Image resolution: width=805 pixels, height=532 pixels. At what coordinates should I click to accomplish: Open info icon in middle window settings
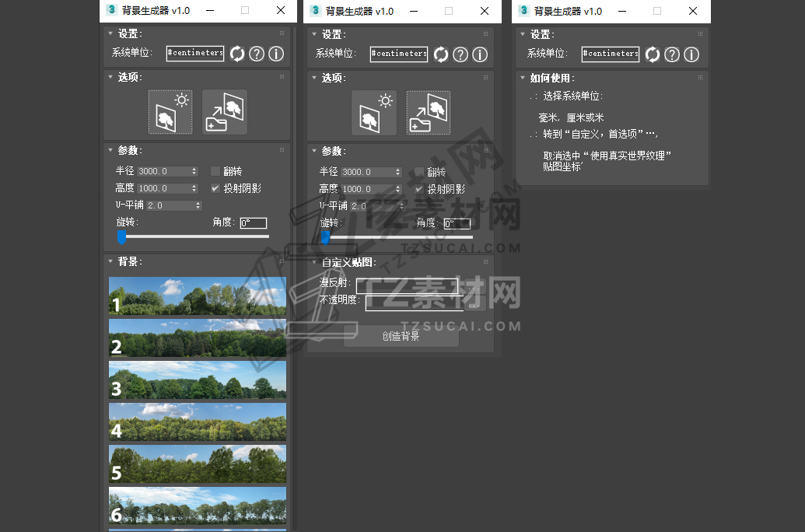480,54
